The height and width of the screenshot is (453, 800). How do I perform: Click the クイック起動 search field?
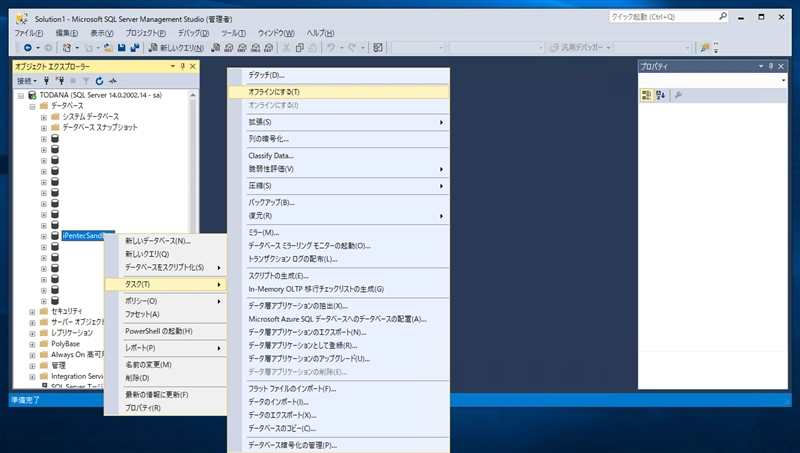pyautogui.click(x=668, y=17)
